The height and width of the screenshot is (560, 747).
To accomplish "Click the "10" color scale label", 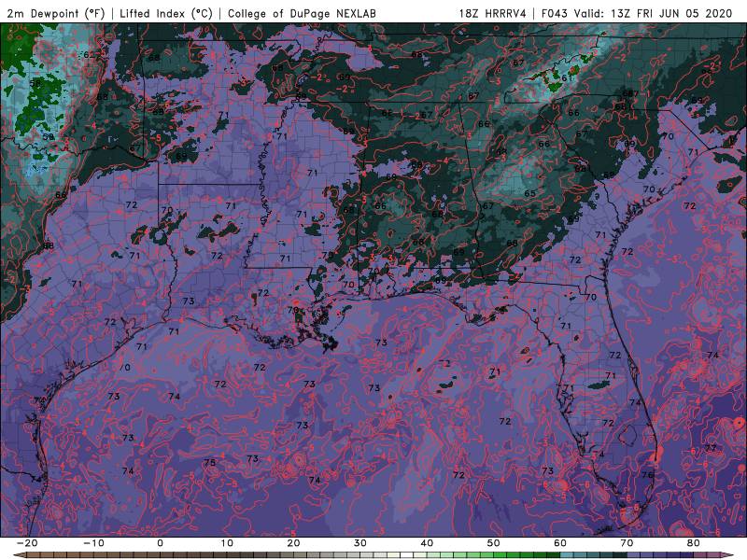I will [227, 543].
